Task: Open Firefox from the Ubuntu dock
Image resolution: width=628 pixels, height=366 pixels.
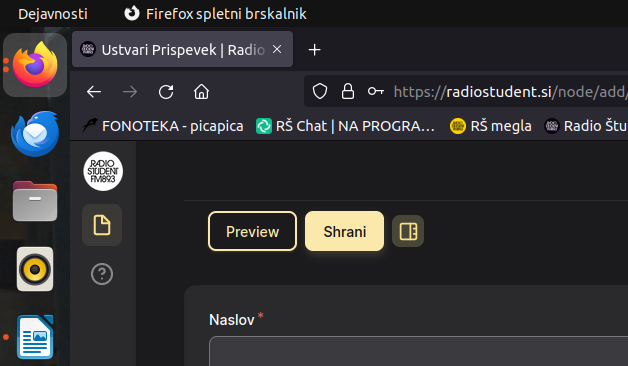Action: (x=35, y=64)
